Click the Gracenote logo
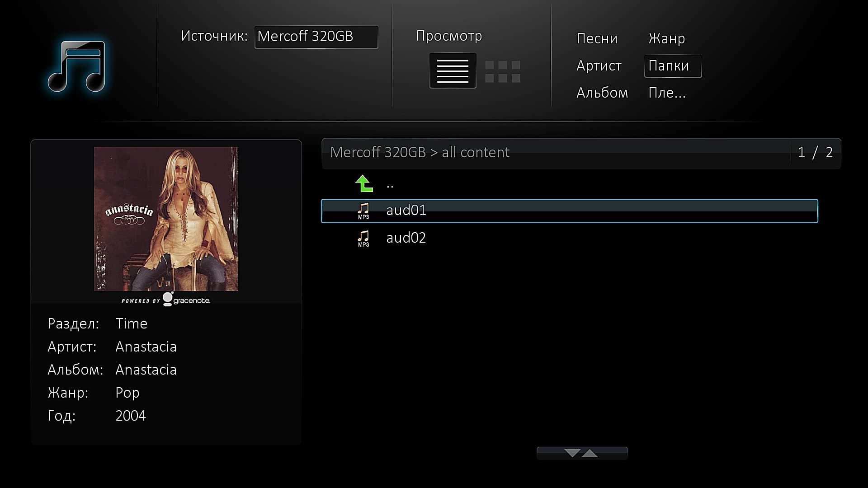The image size is (868, 488). coord(186,300)
